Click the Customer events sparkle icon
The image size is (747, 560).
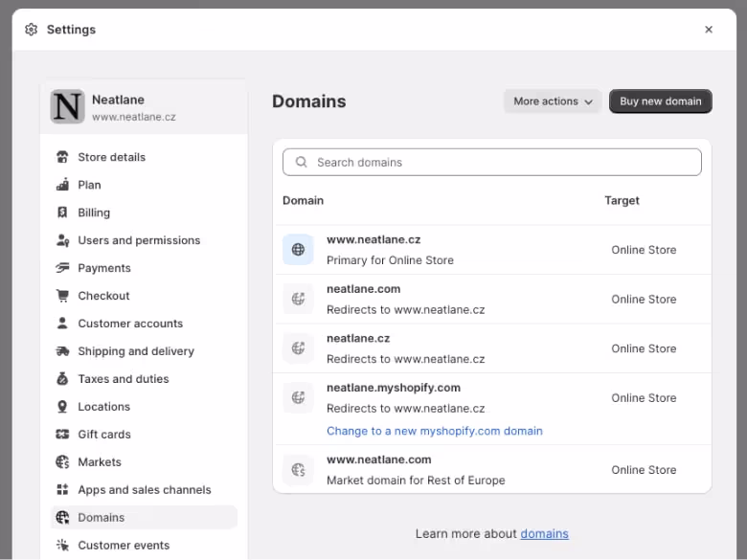coord(62,546)
